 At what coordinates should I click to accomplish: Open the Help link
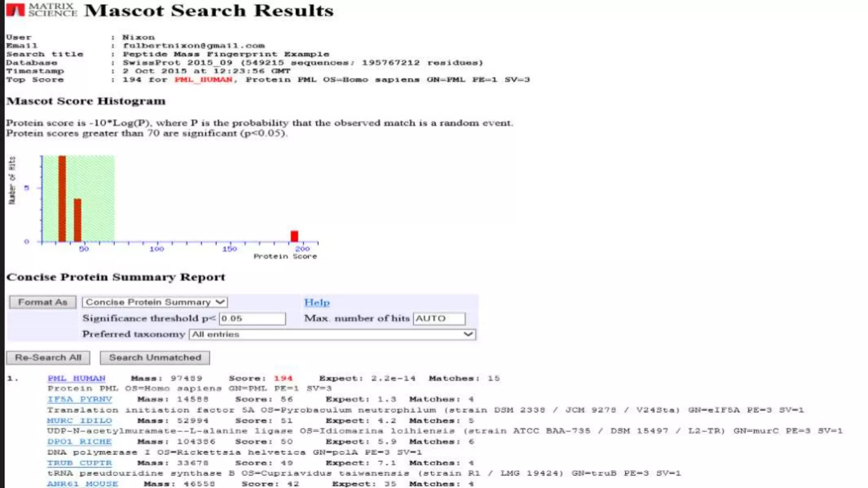(x=317, y=302)
